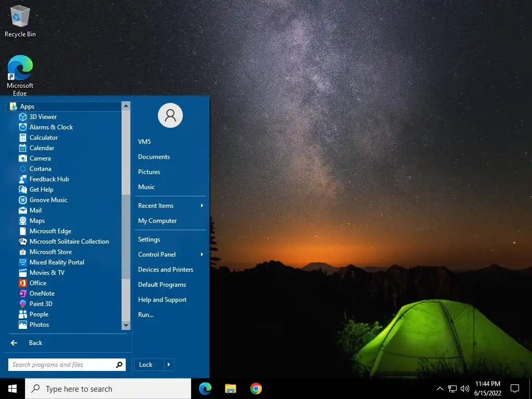Click the apps list scroll-up arrow
The width and height of the screenshot is (532, 399).
coord(126,106)
